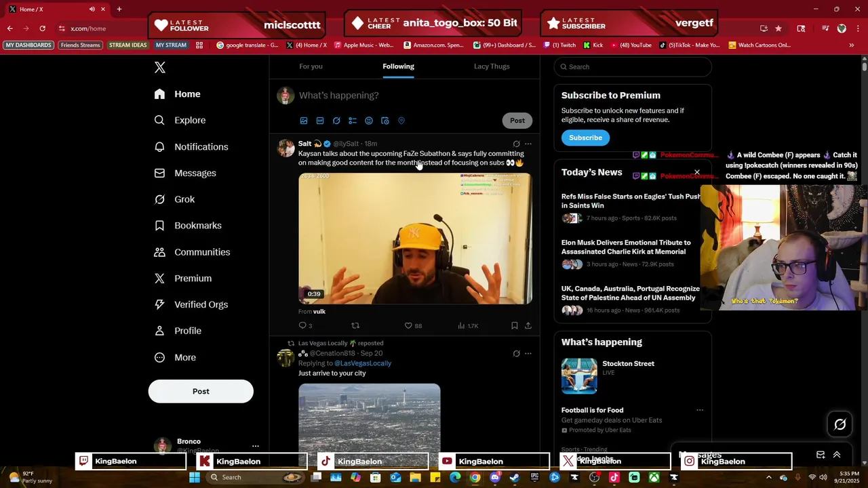Click the large white Post button
Screen dimensions: 868x488
tap(201, 391)
